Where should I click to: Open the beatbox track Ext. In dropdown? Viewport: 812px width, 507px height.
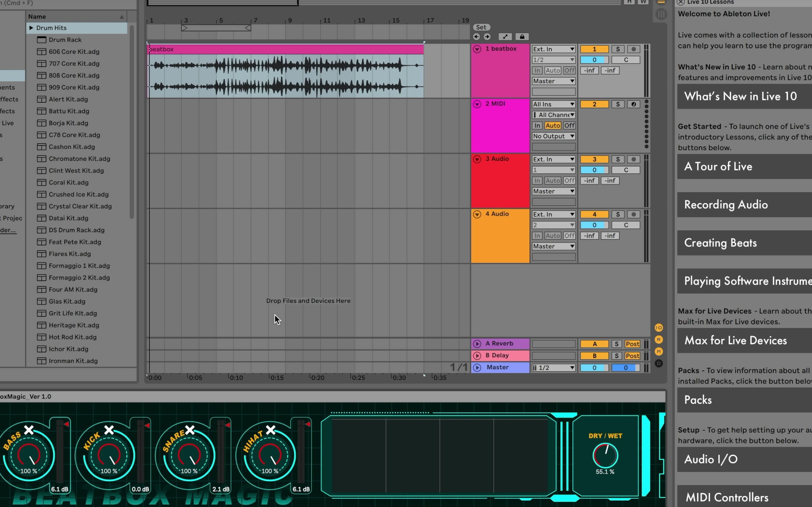click(553, 49)
